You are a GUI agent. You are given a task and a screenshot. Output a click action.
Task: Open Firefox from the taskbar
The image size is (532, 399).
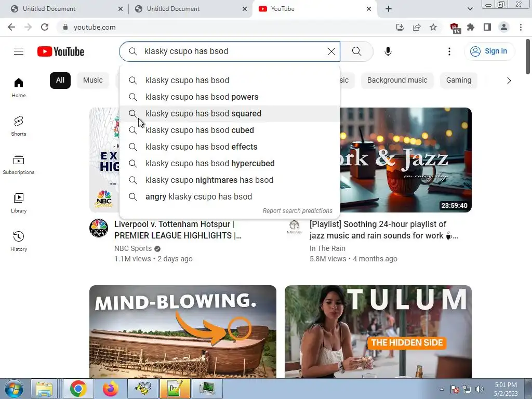[x=110, y=389]
